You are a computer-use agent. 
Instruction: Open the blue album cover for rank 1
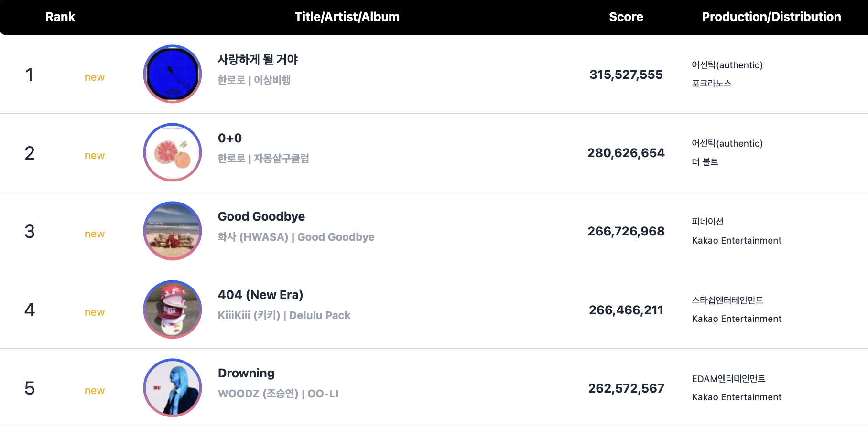click(x=173, y=74)
